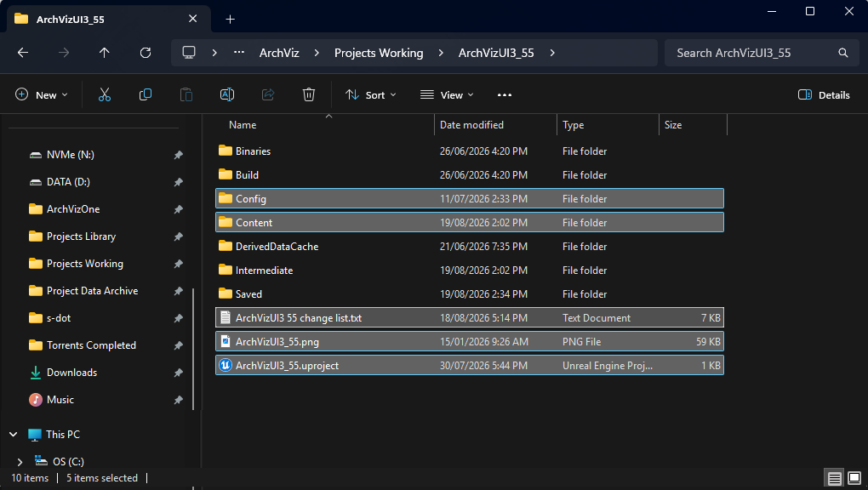Unpin NVMe (N:) from Quick access
This screenshot has height=490, width=868.
[178, 155]
